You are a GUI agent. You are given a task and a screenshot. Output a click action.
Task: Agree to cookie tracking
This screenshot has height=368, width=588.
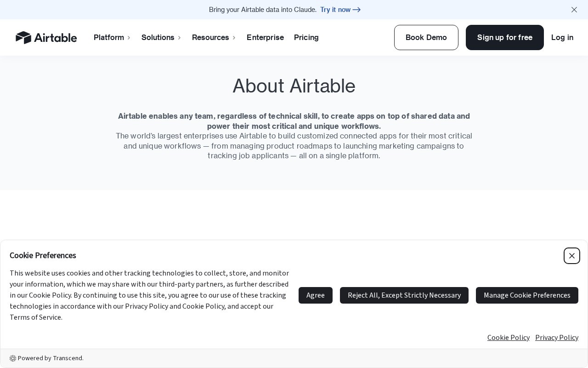click(316, 295)
